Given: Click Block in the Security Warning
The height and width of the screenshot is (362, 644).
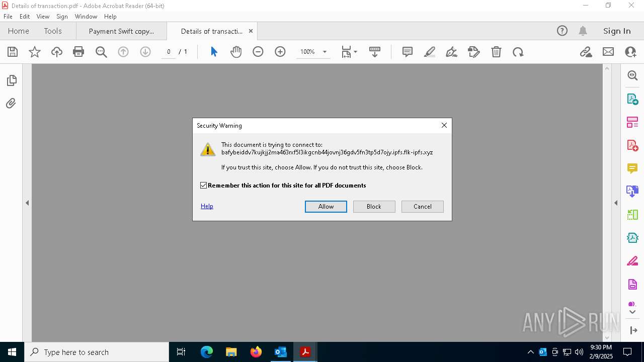Looking at the screenshot, I should pos(374,207).
